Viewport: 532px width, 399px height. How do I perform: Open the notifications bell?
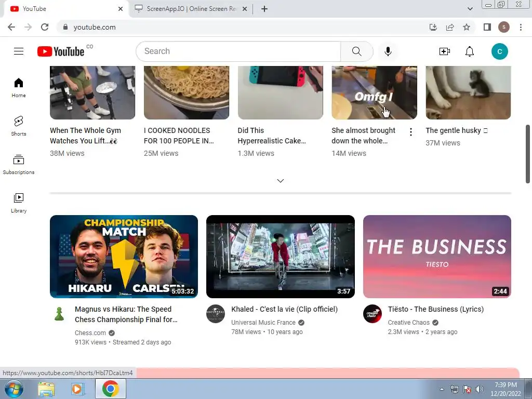470,51
